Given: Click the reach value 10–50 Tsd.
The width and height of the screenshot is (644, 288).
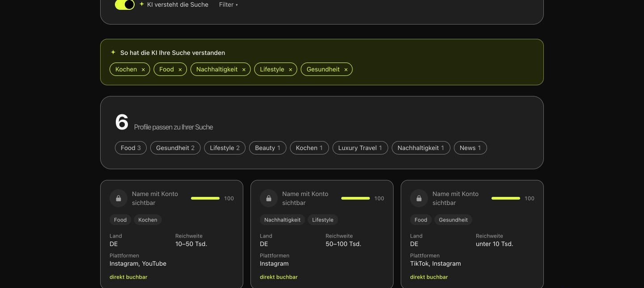Looking at the screenshot, I should 191,244.
